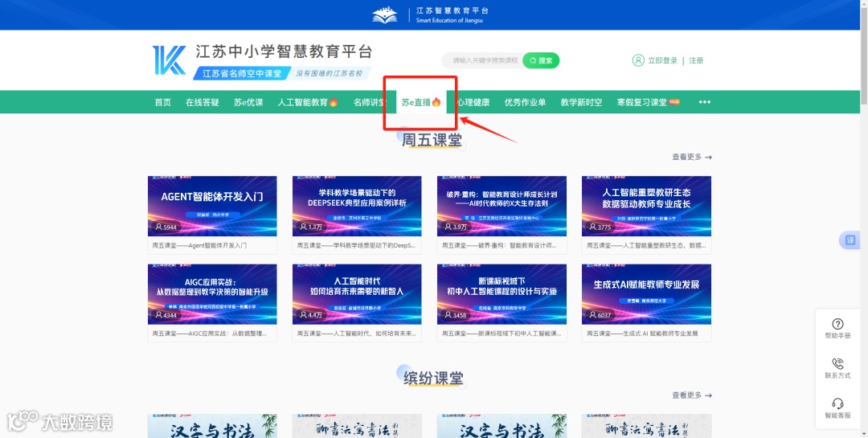
Task: Open the 心理健康 nav tab
Action: coord(473,102)
